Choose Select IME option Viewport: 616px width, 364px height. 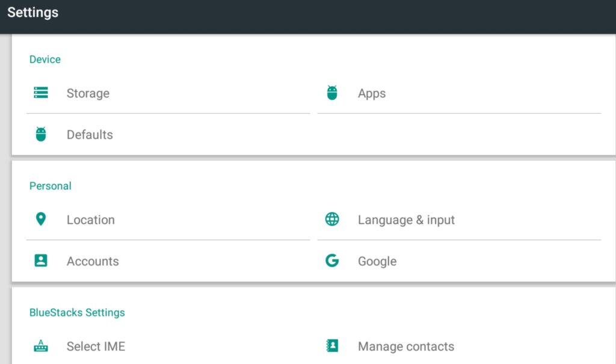96,347
